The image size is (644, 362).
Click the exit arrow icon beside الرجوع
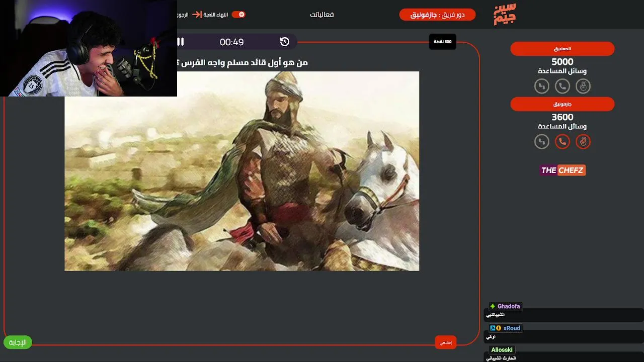[197, 15]
